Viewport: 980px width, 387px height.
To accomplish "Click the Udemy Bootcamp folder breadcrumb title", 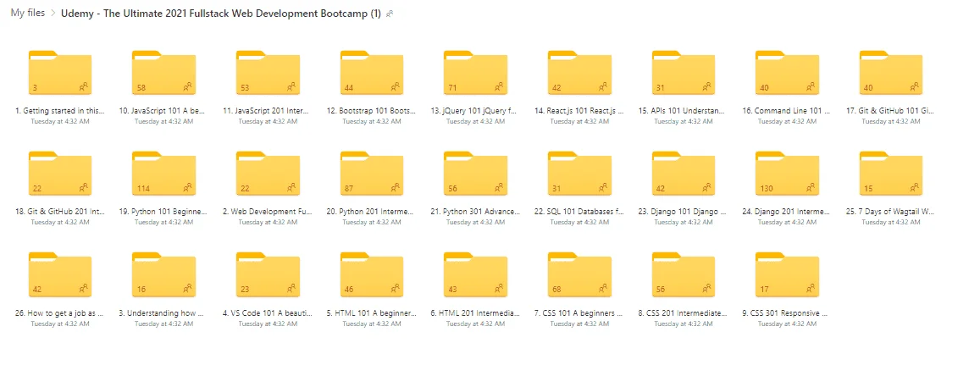I will (x=220, y=14).
